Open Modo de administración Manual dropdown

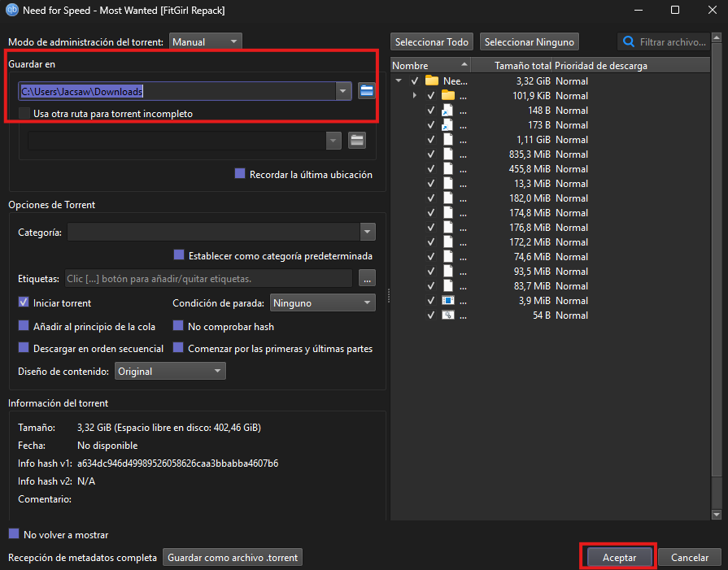click(x=205, y=41)
